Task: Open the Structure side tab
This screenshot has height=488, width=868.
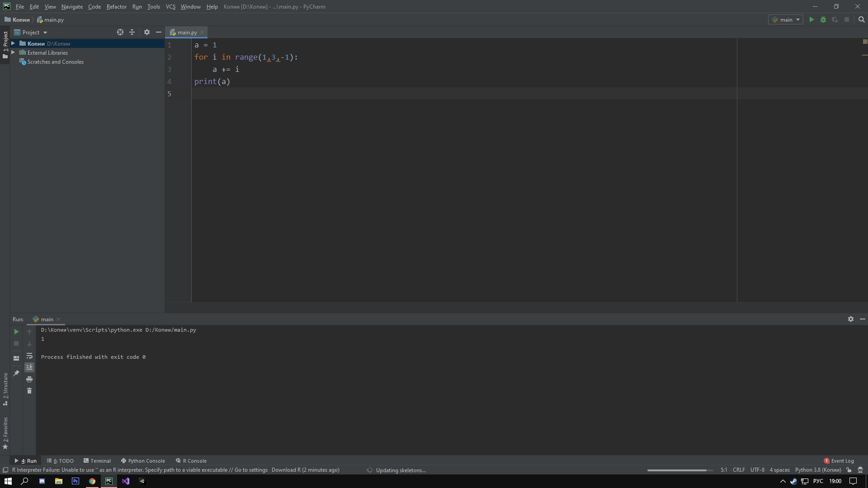Action: [x=5, y=389]
